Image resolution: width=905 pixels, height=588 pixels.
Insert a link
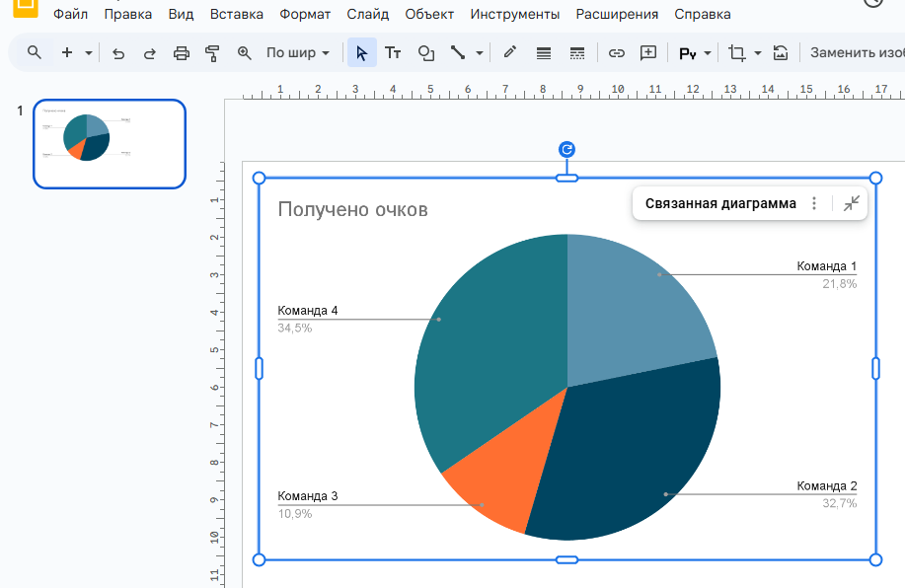coord(616,53)
